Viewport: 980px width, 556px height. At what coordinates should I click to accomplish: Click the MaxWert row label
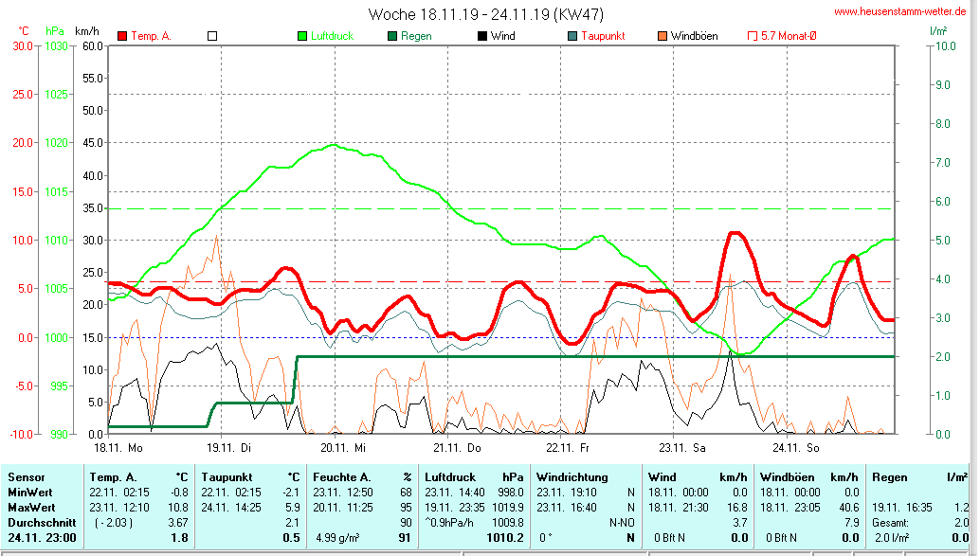coord(31,507)
